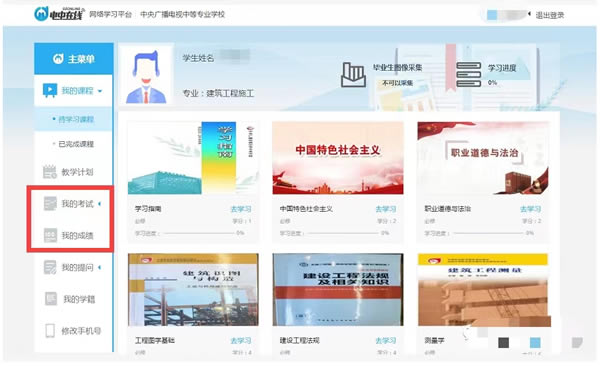Click the 我的课程 monitor icon
Viewport: 600px width, 366px height.
click(x=50, y=91)
